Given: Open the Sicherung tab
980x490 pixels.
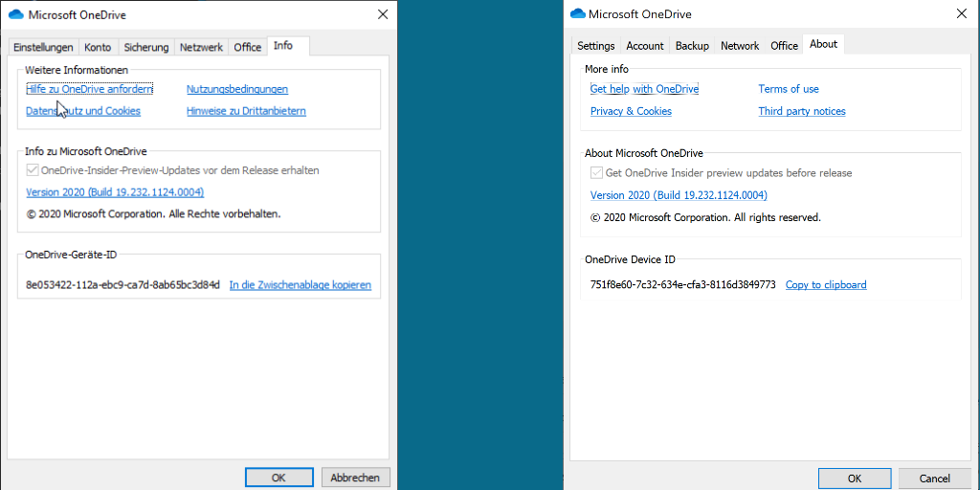Looking at the screenshot, I should coord(145,47).
